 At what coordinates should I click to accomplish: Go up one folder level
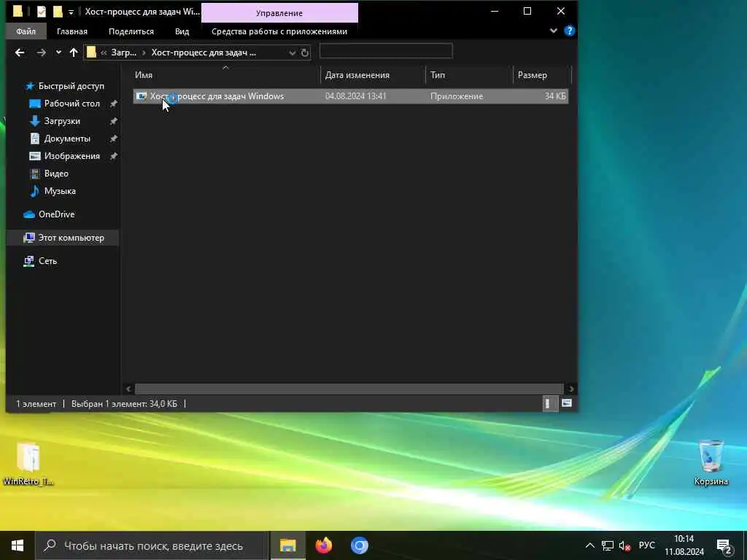pyautogui.click(x=74, y=52)
